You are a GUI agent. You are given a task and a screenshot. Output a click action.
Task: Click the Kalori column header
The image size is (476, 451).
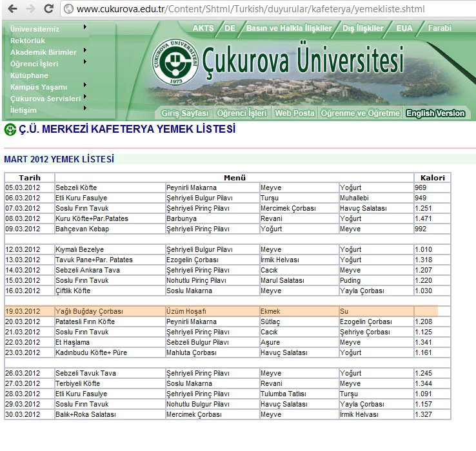tap(432, 178)
